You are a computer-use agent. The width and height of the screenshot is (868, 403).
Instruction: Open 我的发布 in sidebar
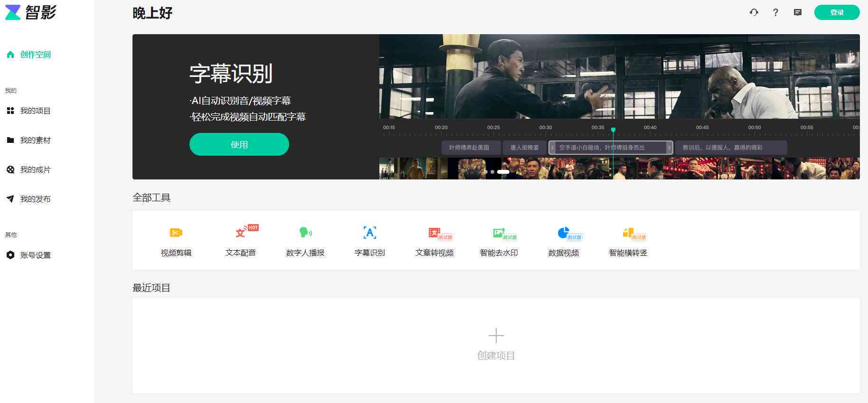29,199
